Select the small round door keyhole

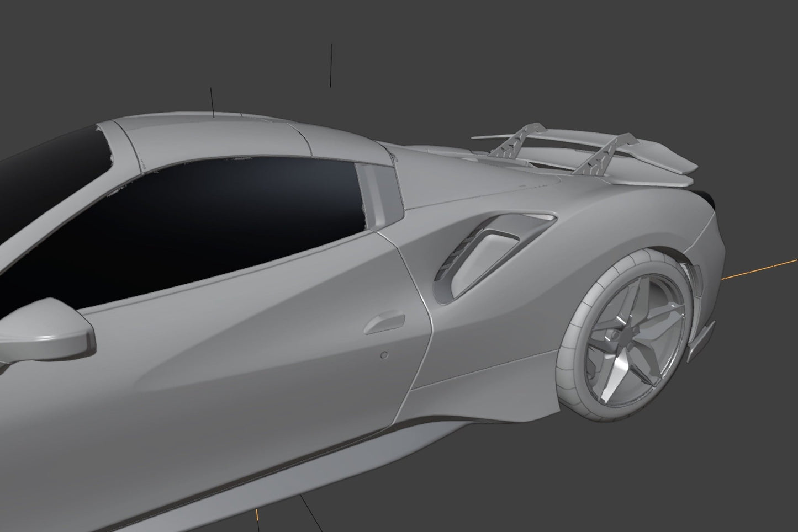(x=384, y=354)
